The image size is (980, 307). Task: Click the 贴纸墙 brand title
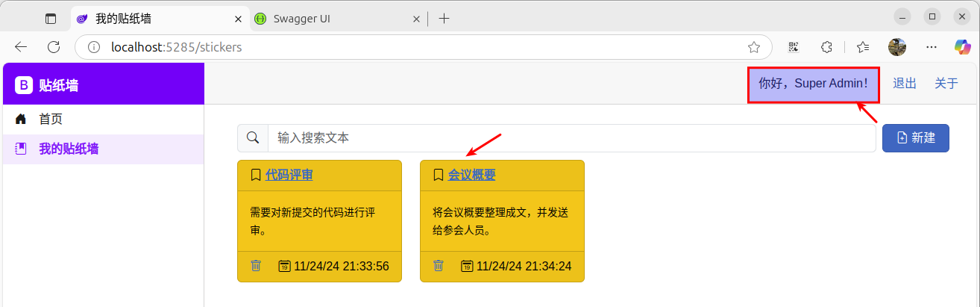pyautogui.click(x=59, y=85)
